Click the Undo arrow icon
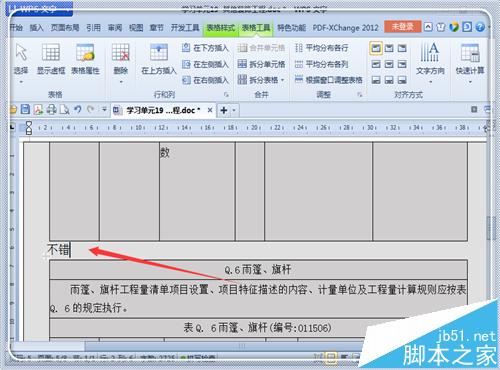The image size is (500, 370). 78,109
